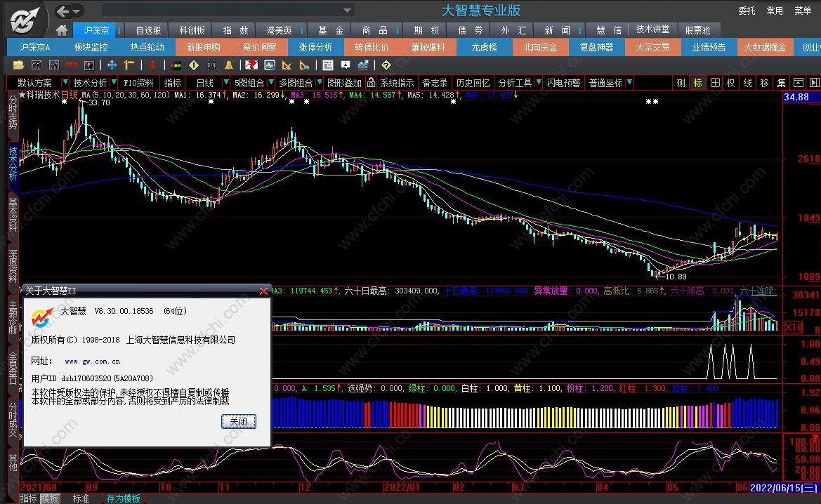Click the window restore icon in chart toolbar
The width and height of the screenshot is (821, 504).
(x=798, y=83)
